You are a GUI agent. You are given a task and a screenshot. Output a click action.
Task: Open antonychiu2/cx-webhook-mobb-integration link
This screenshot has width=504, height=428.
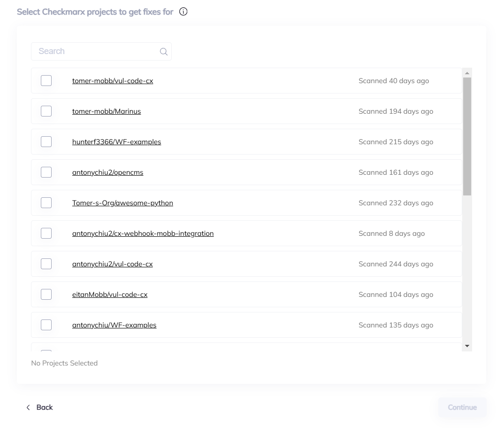143,233
